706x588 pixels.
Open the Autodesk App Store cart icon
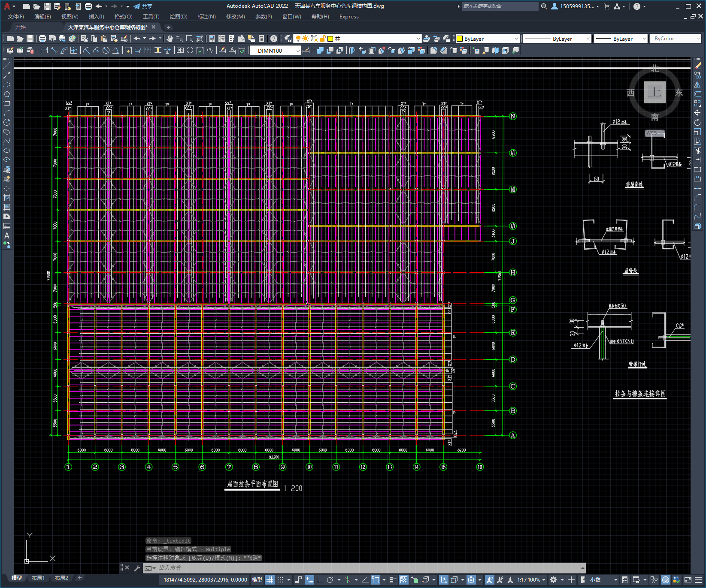tap(607, 6)
